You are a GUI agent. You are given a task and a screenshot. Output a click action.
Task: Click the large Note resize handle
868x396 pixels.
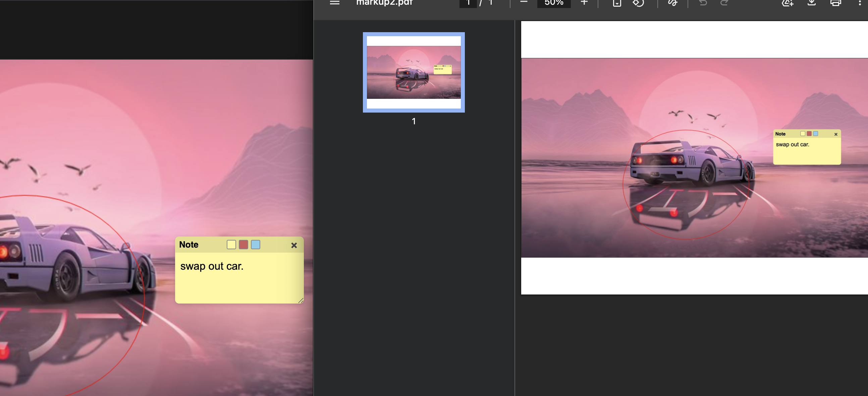coord(301,301)
